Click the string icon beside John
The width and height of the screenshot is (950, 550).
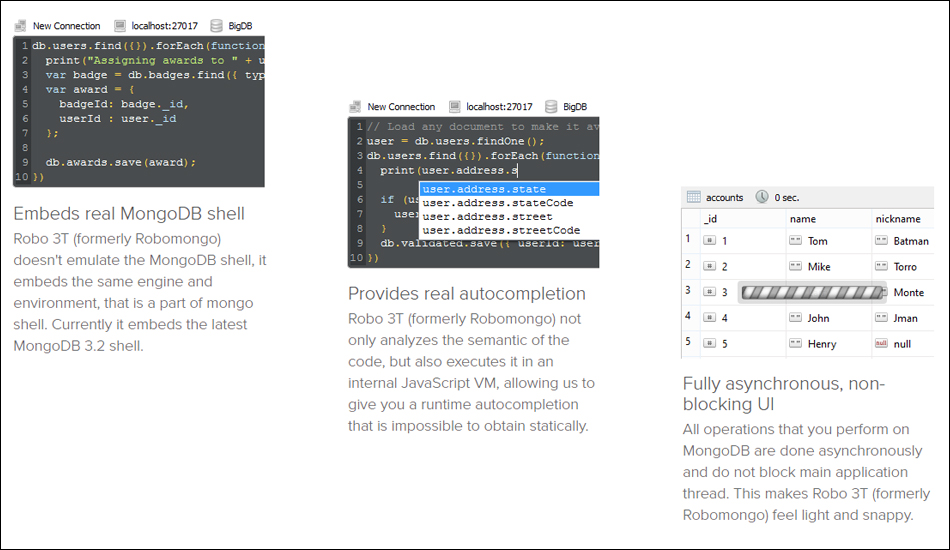point(796,317)
